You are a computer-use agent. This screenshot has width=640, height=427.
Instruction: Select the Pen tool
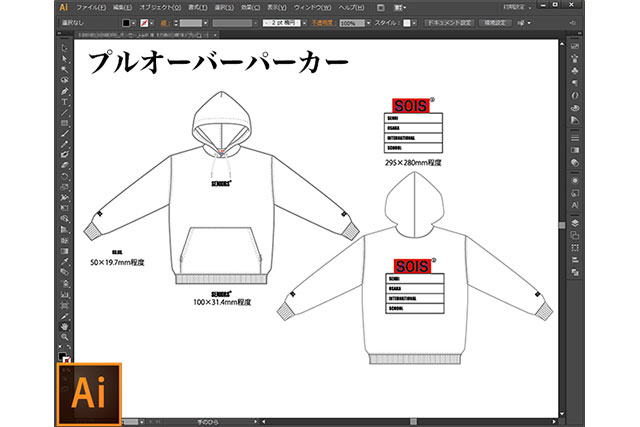(65, 90)
